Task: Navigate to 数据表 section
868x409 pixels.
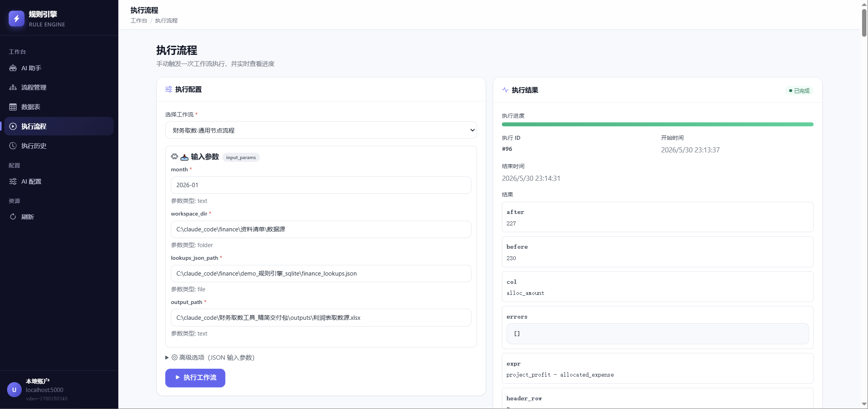Action: tap(59, 107)
